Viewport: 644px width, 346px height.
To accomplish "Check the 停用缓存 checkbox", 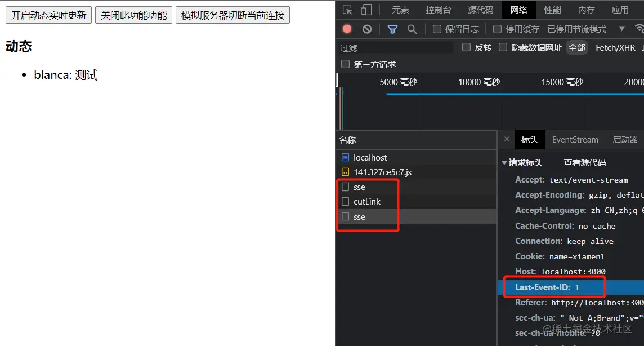I will (497, 29).
